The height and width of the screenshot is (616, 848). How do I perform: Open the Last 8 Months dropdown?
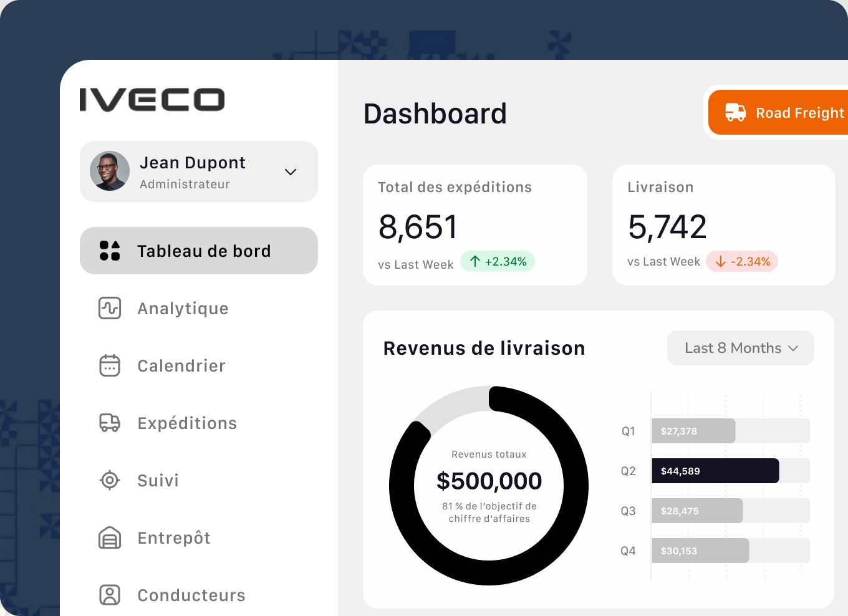point(741,348)
